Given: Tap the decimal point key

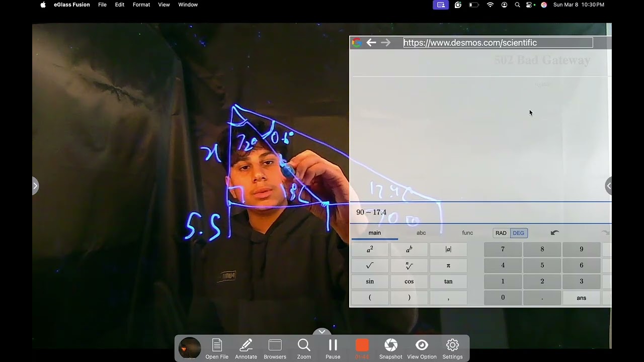Looking at the screenshot, I should pos(542,298).
